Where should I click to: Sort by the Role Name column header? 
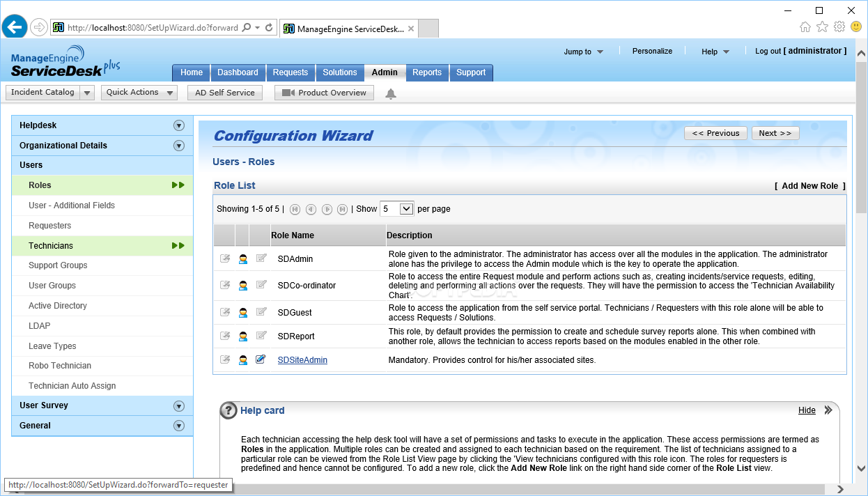[293, 235]
